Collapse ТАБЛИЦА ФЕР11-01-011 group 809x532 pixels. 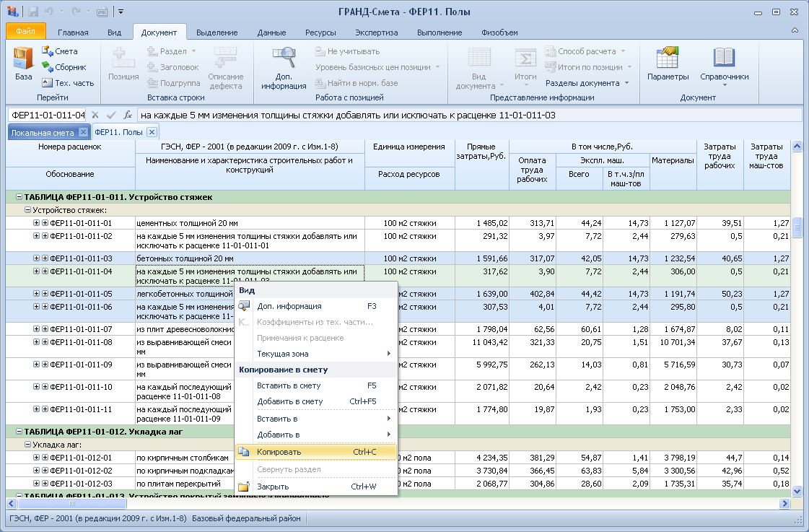(19, 197)
